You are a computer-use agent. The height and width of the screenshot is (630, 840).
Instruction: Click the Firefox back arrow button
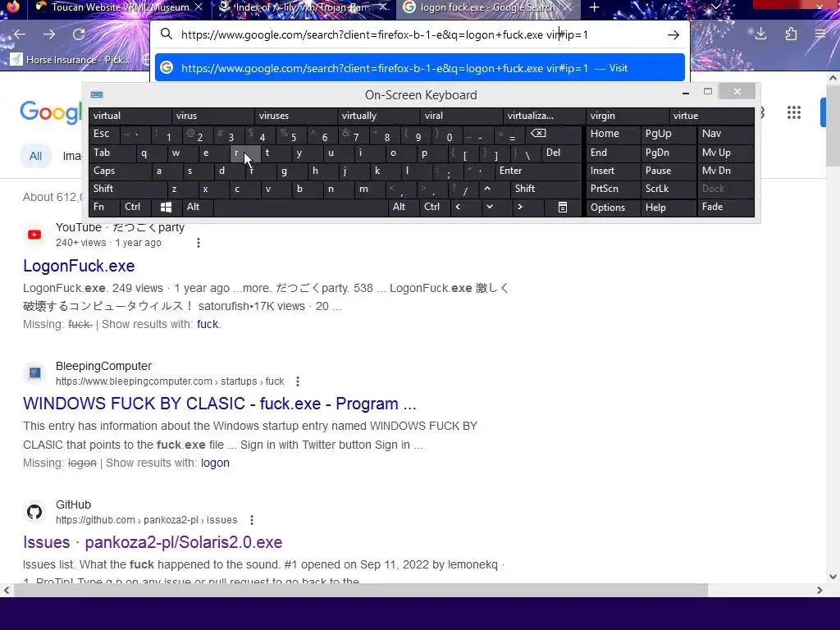coord(20,34)
